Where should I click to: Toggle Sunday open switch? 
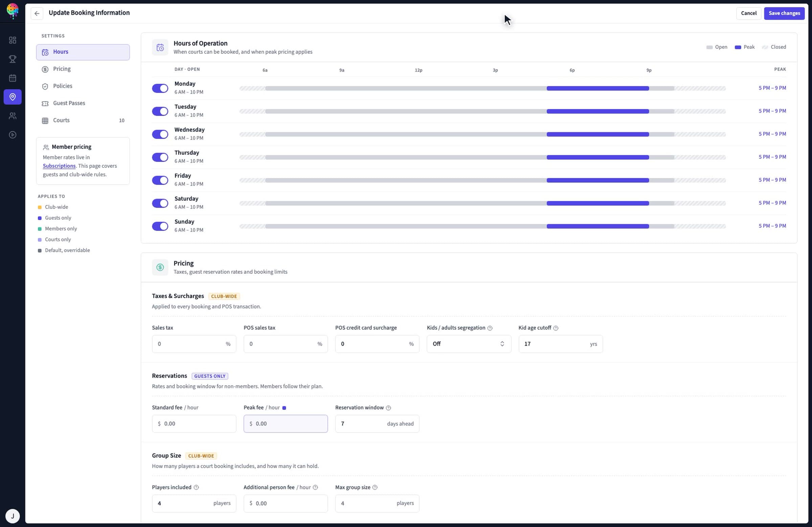click(160, 226)
